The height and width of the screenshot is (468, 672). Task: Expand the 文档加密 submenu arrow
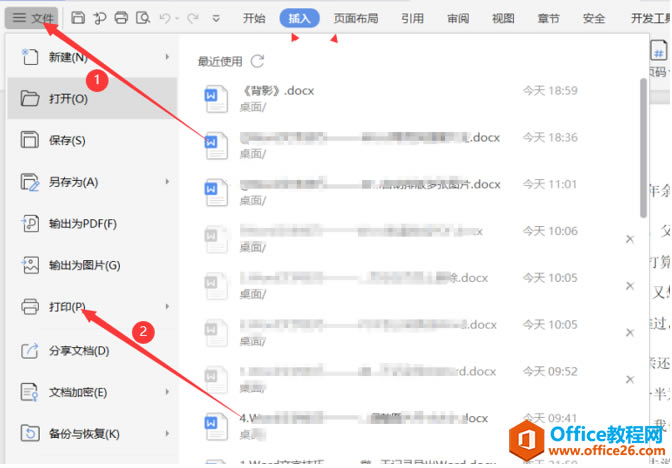pyautogui.click(x=167, y=392)
